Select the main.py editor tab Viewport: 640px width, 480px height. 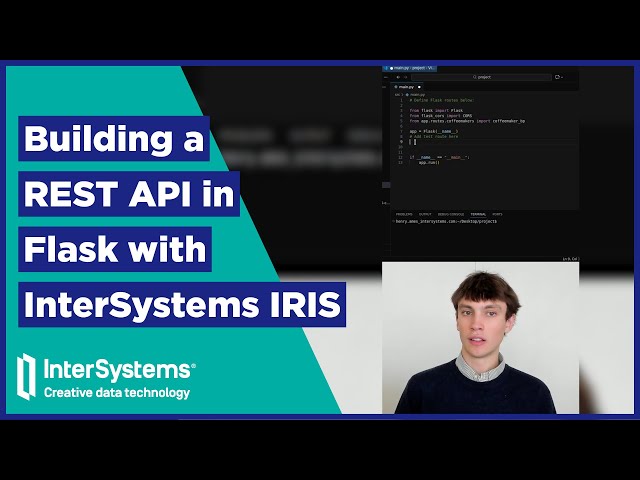[x=407, y=87]
